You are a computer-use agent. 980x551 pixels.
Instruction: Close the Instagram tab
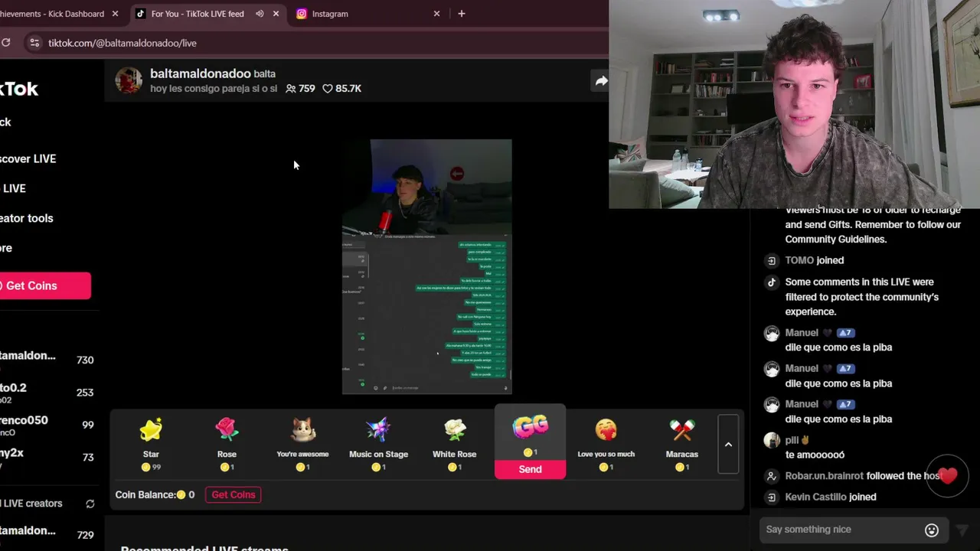tap(436, 14)
